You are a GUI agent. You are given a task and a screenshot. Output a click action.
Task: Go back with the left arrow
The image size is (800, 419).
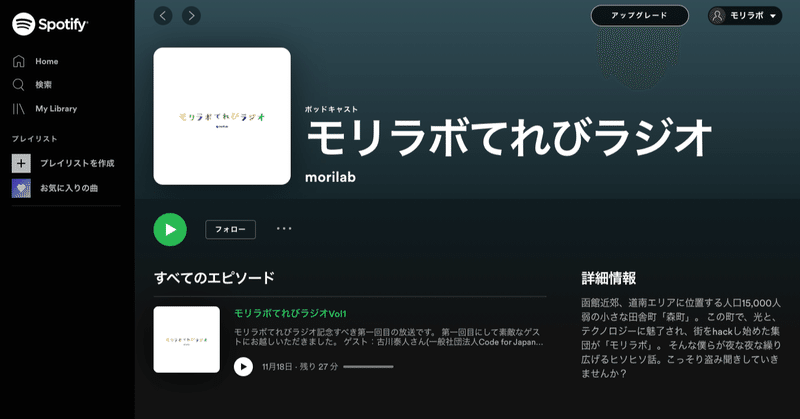[x=163, y=16]
